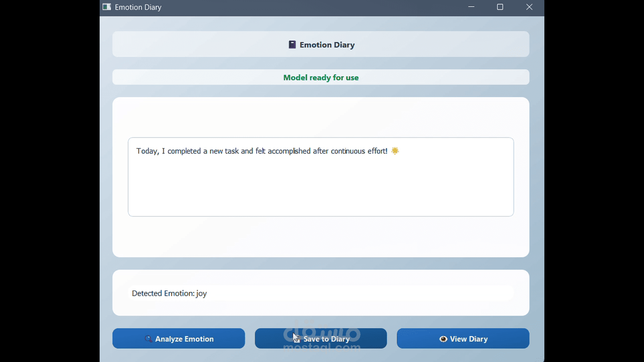The height and width of the screenshot is (362, 644).
Task: Click the book icon beside Emotion Diary header
Action: coord(292,44)
